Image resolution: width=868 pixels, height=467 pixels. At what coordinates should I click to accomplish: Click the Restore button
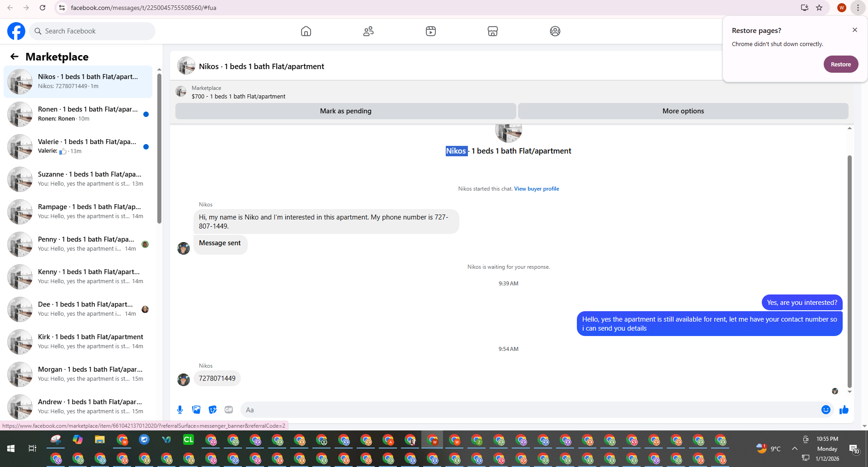(841, 64)
